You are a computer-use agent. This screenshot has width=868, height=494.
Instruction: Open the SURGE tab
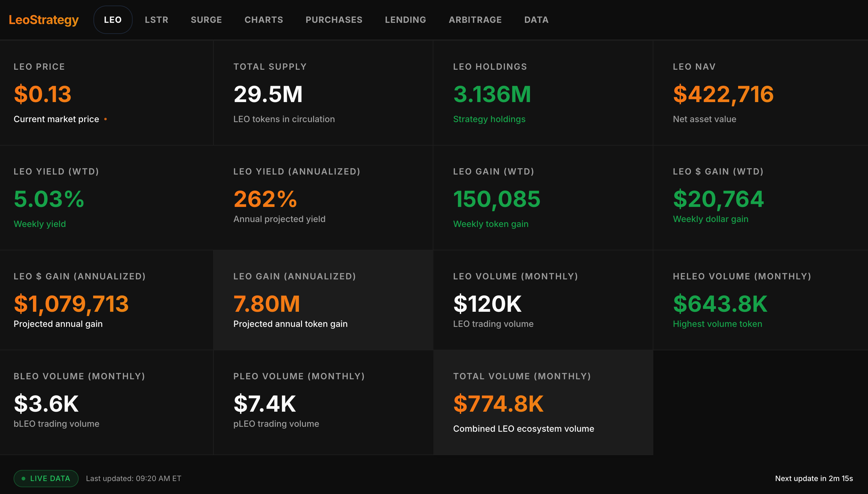click(206, 20)
